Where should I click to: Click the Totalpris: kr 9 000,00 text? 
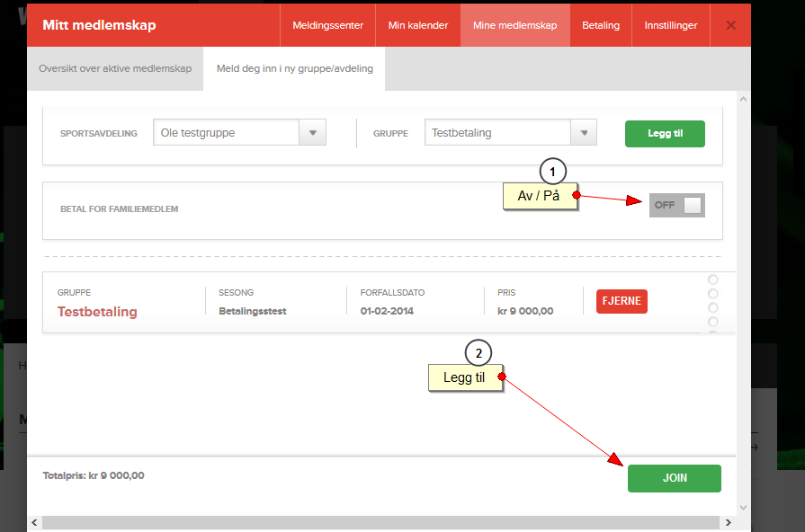point(94,475)
